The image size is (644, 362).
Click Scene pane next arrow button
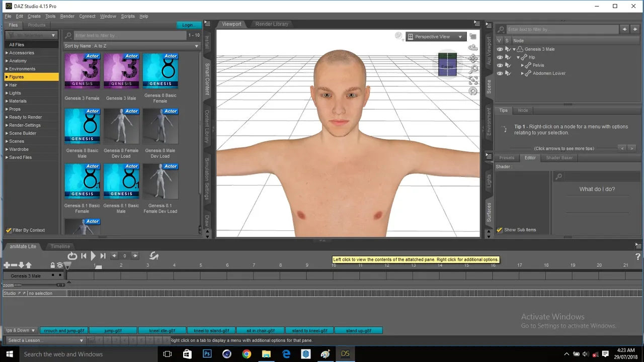tap(635, 29)
